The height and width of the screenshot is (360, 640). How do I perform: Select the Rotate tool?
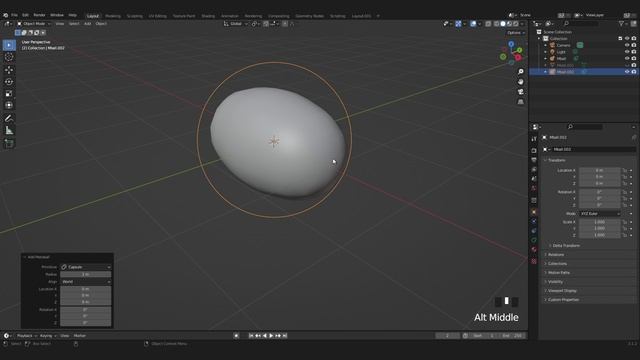click(x=9, y=82)
